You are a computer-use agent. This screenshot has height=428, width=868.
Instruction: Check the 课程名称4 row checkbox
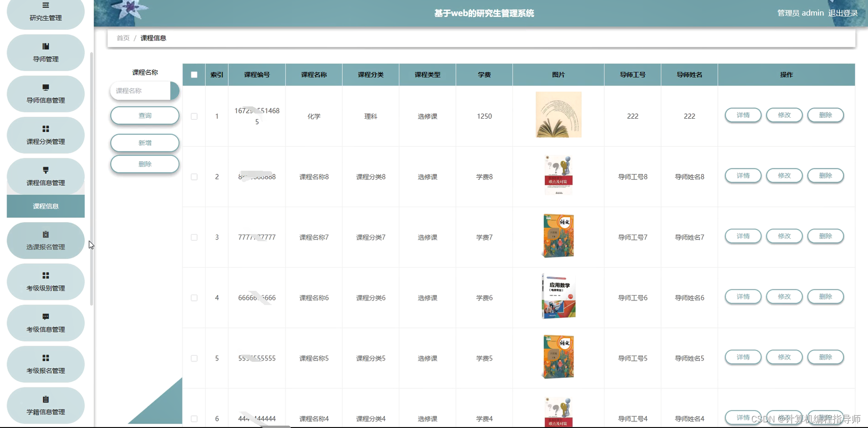point(194,419)
